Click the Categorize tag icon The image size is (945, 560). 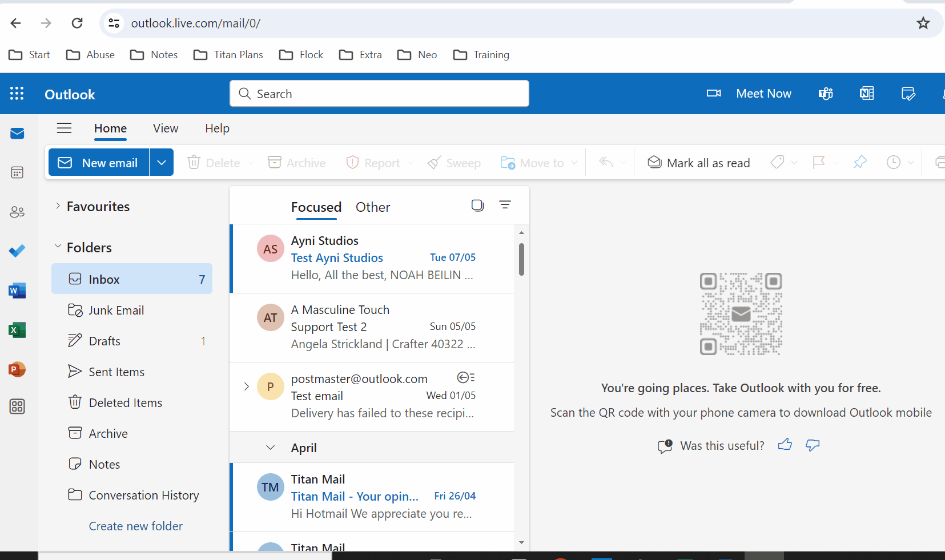click(777, 163)
